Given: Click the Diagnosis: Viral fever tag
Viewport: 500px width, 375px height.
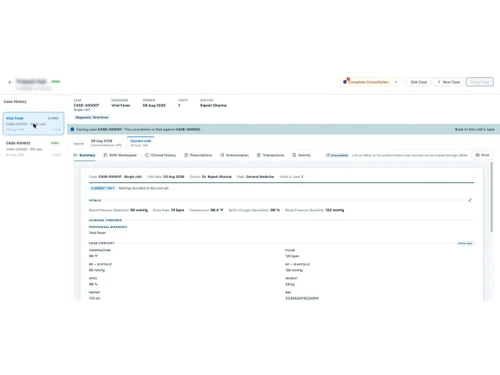Looking at the screenshot, I should [x=92, y=117].
